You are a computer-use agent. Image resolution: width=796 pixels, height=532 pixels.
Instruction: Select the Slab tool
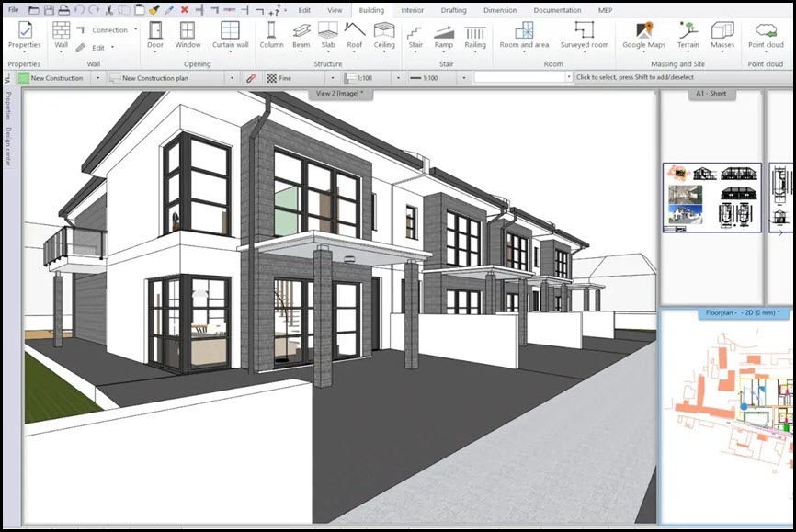(328, 36)
